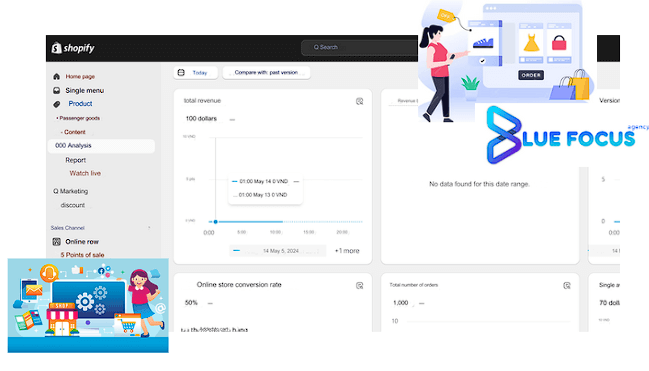The height and width of the screenshot is (371, 649).
Task: Click the 01:00 May 14 0 VND tooltip row
Action: tap(265, 181)
